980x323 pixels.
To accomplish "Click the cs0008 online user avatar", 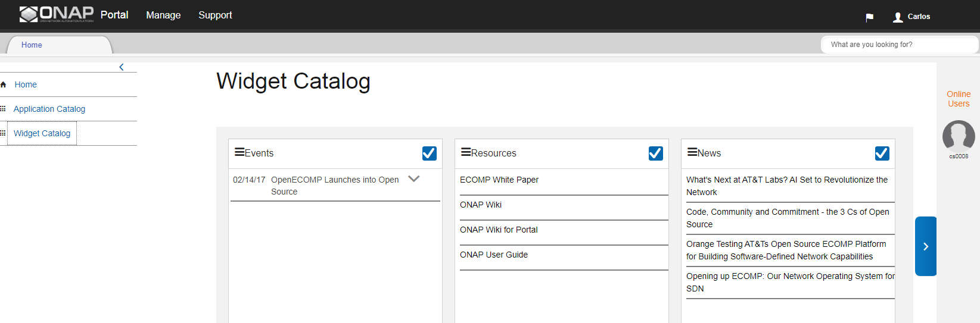I will [959, 136].
